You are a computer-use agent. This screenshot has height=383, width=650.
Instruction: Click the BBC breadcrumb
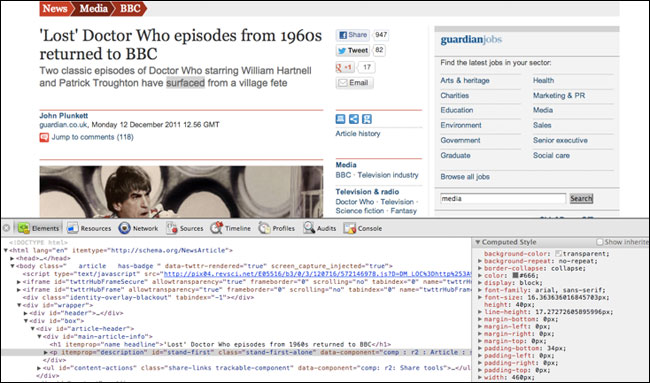tap(130, 9)
